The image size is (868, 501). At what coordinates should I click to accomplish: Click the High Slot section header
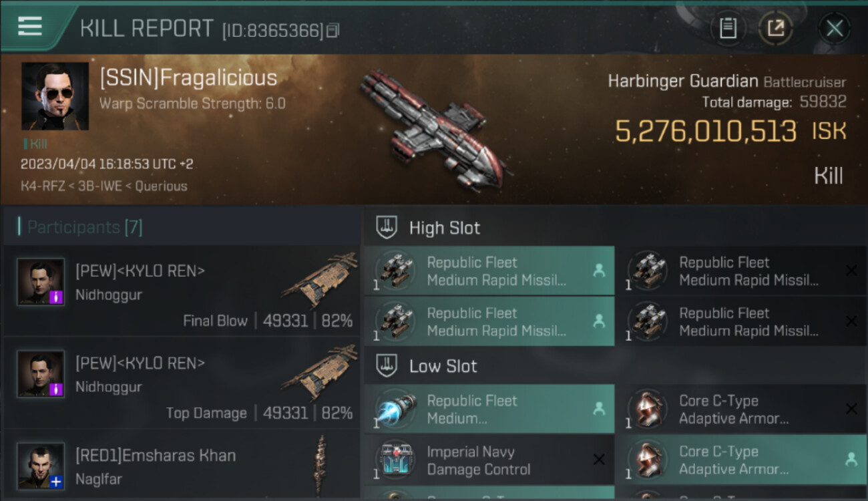point(444,228)
